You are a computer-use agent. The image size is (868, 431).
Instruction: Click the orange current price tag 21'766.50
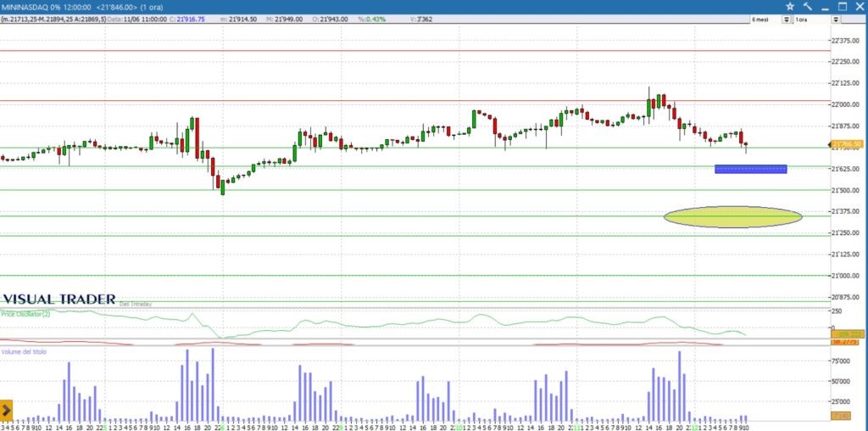847,144
